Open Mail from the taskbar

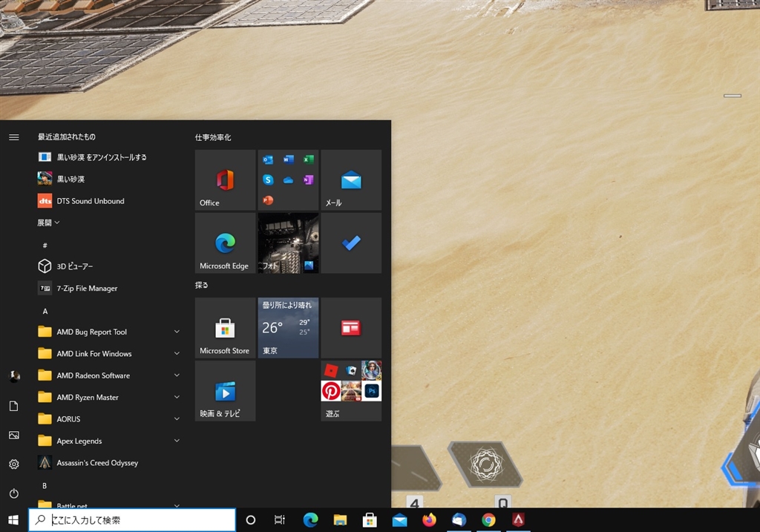coord(399,520)
